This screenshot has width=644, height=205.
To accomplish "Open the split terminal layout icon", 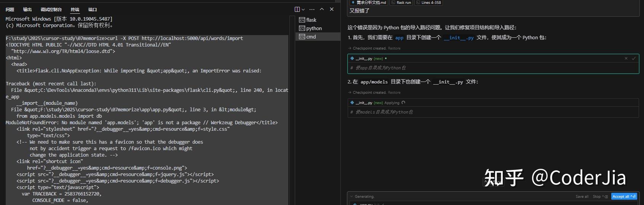I will tap(297, 9).
